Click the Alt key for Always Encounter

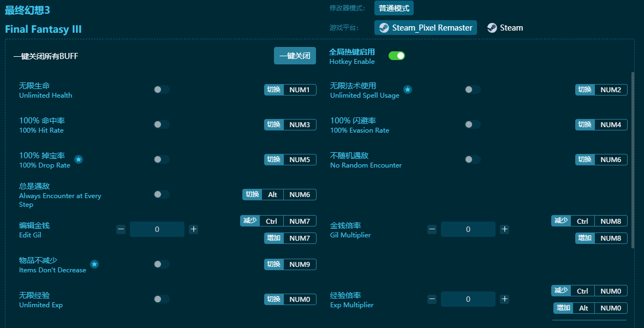[x=272, y=194]
